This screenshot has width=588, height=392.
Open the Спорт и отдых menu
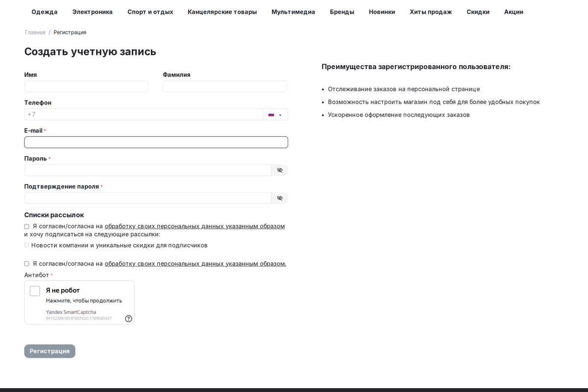(150, 12)
